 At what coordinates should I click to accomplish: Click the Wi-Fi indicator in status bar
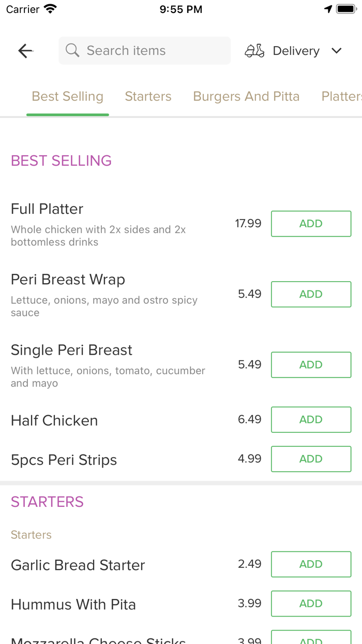[49, 8]
